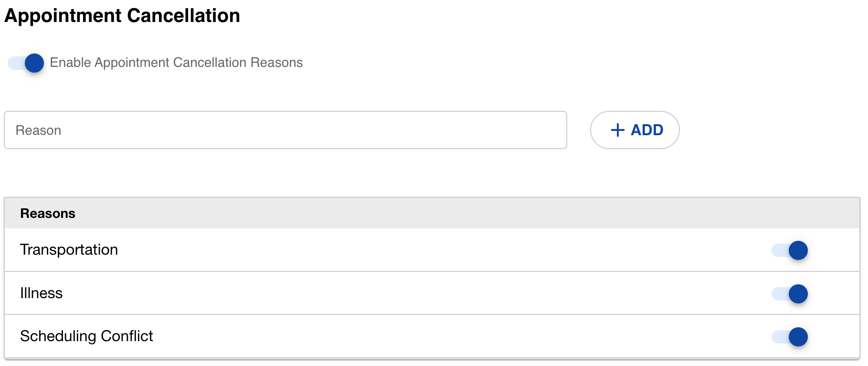Click the Reason placeholder text in the input
868x366 pixels.
(x=38, y=130)
